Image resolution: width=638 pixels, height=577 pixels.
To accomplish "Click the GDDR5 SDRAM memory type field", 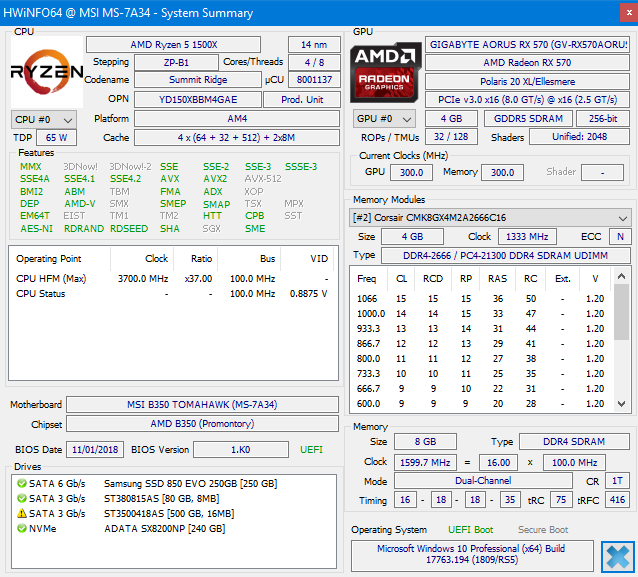I will 528,119.
